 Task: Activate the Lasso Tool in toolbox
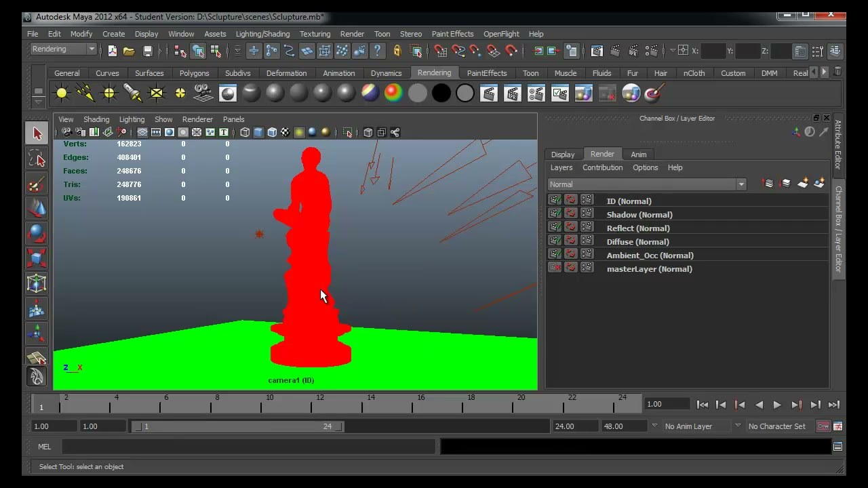(37, 159)
